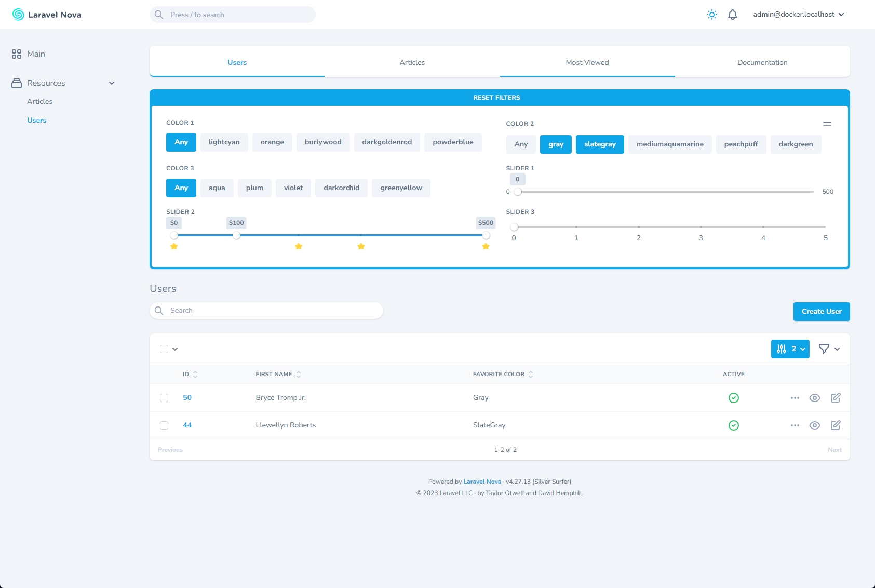Click the Create User button
875x588 pixels.
(821, 312)
